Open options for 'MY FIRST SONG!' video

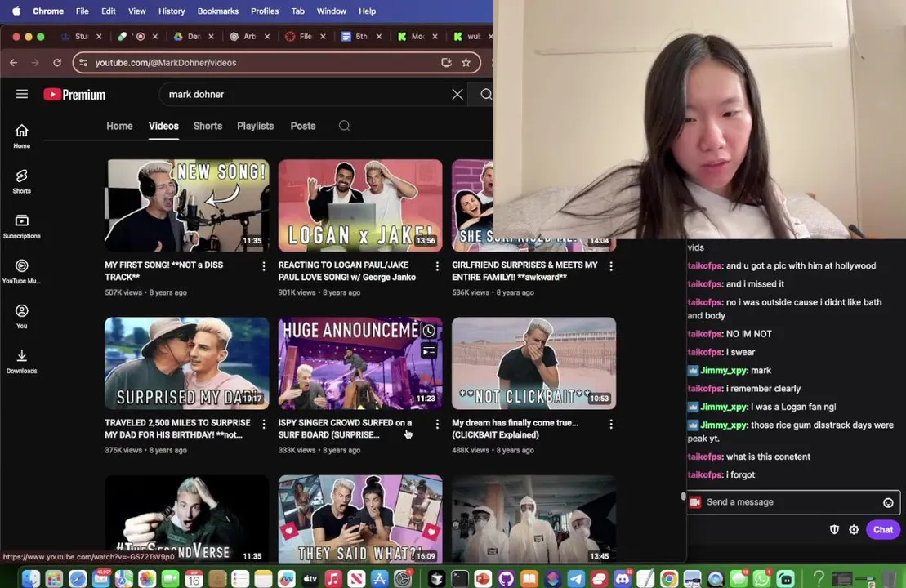[264, 266]
